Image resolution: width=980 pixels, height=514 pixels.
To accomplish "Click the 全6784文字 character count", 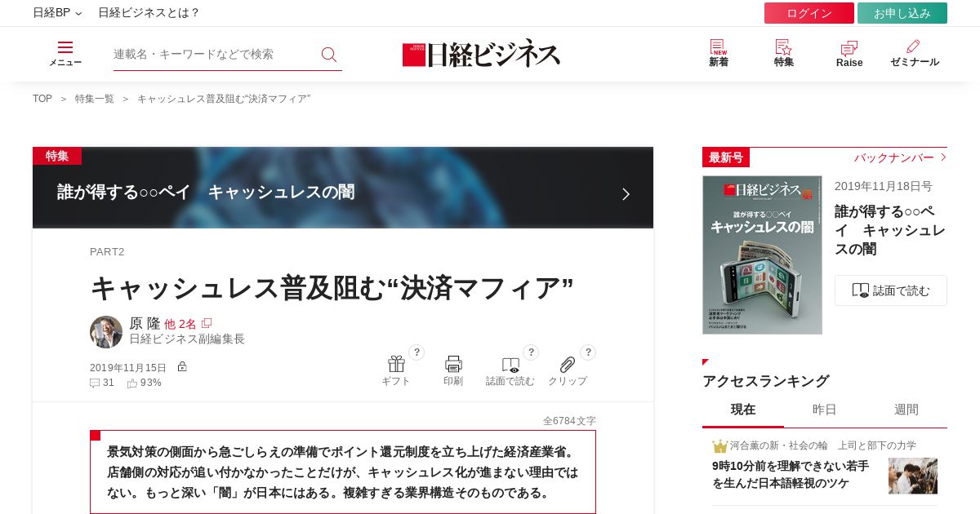I will coord(569,421).
